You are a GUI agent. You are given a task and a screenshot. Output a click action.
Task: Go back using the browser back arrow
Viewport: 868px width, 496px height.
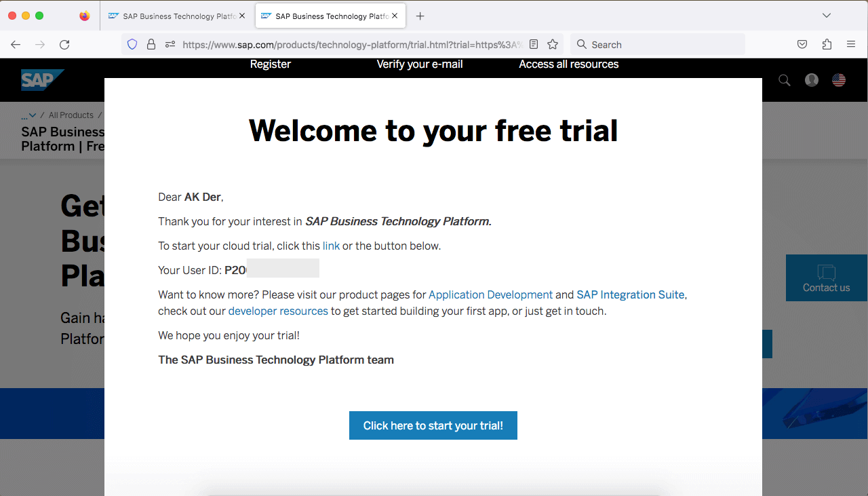click(x=16, y=45)
